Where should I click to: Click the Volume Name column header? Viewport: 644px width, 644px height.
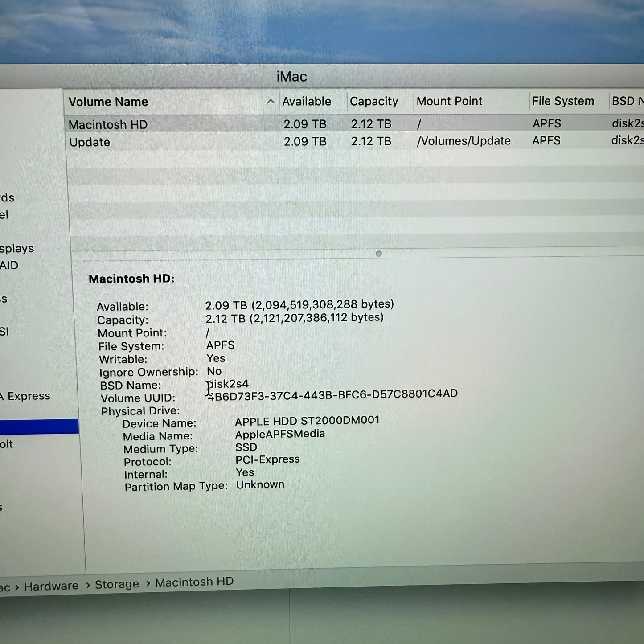pos(108,102)
